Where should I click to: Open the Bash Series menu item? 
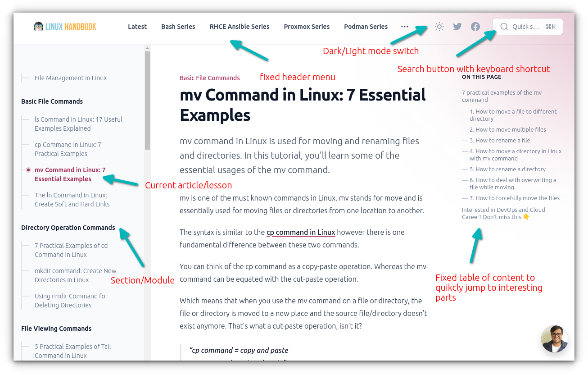pyautogui.click(x=178, y=27)
